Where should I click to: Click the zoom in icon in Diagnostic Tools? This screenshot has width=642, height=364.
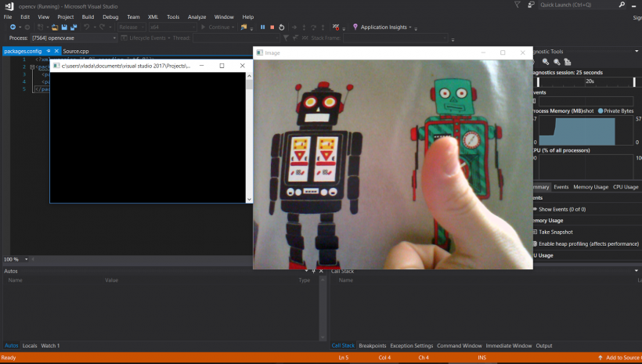[x=546, y=61]
